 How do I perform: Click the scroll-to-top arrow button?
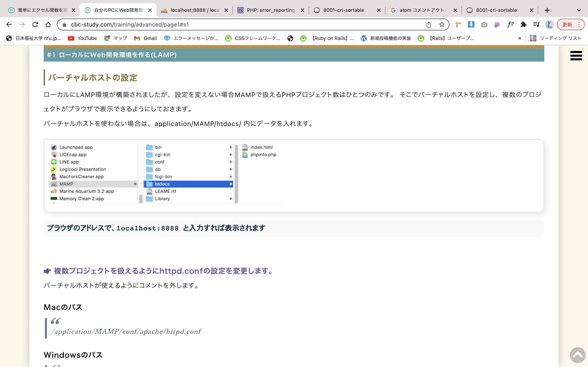(578, 355)
